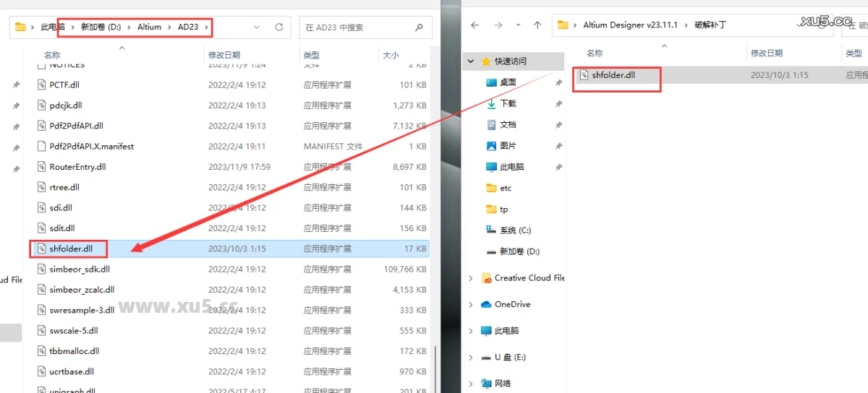Click the 新加卷 (D:) breadcrumb segment
The width and height of the screenshot is (868, 393).
(101, 27)
